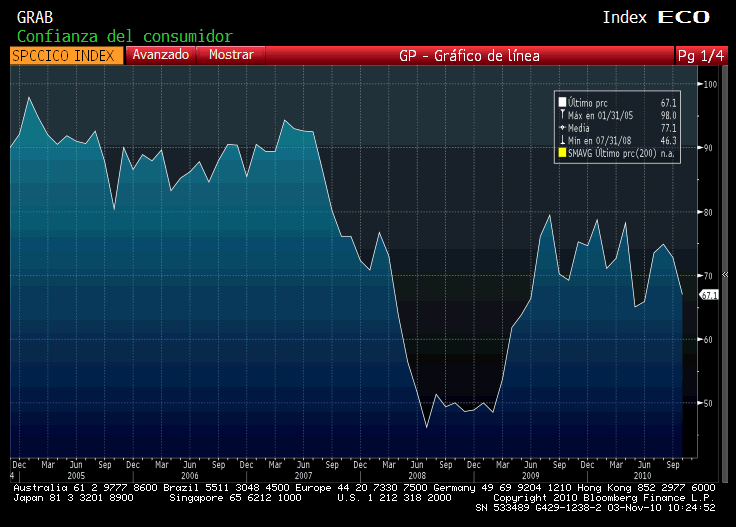Open the Avanzado menu
The height and width of the screenshot is (527, 736).
[x=161, y=55]
